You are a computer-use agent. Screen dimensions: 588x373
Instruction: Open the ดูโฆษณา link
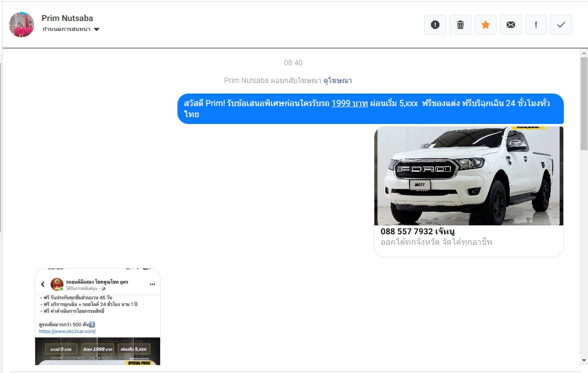[338, 80]
